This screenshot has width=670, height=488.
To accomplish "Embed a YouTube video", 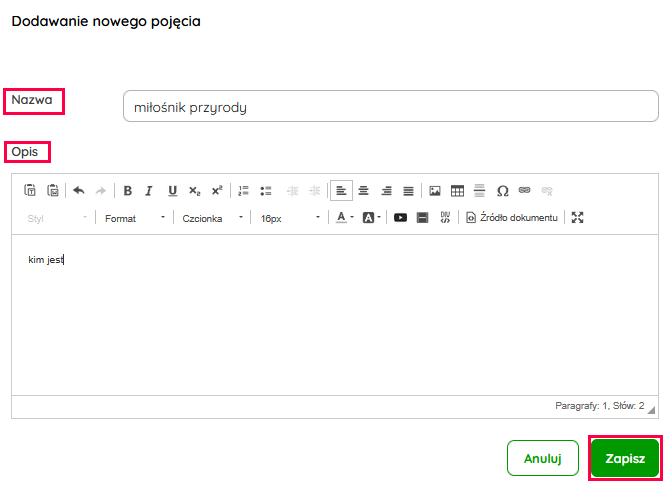I will [400, 217].
